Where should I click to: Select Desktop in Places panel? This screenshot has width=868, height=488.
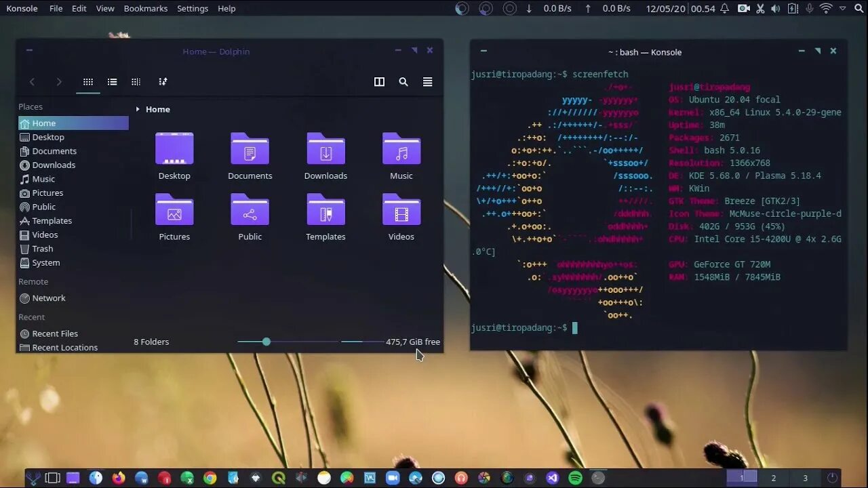point(73,137)
